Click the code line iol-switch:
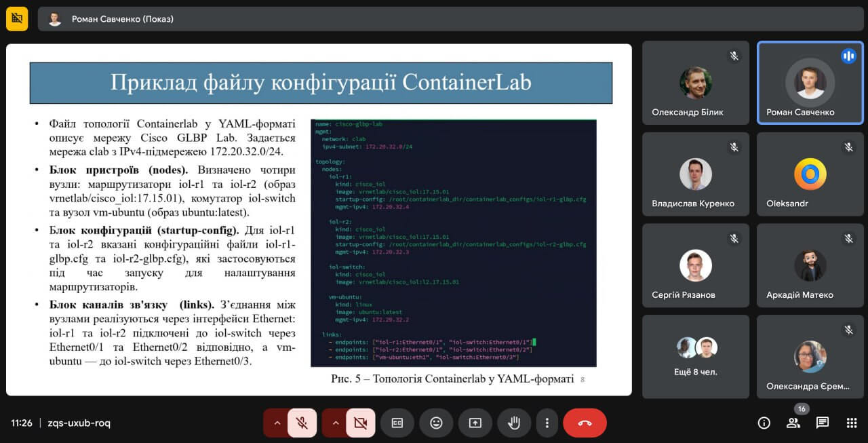 [347, 267]
